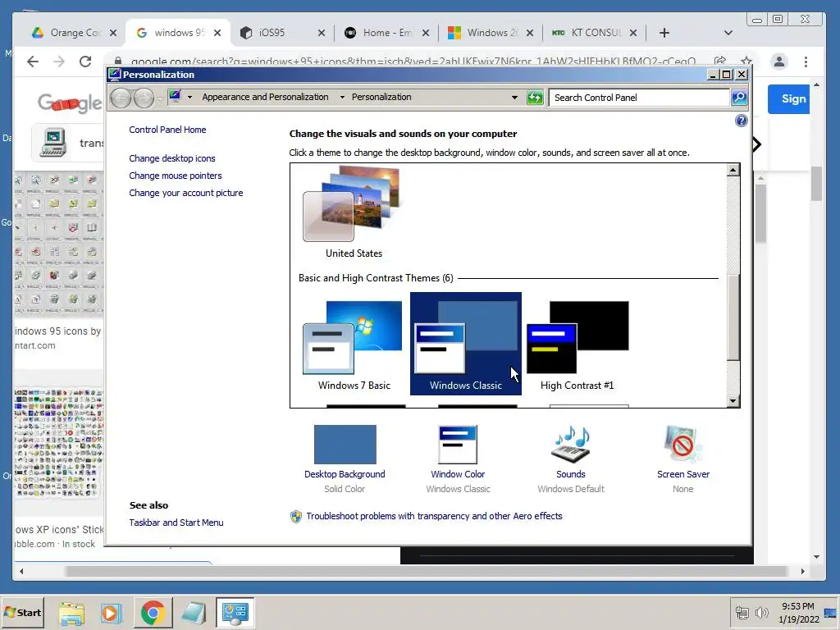Open Desktop Background settings icon
The width and height of the screenshot is (840, 630).
(345, 444)
